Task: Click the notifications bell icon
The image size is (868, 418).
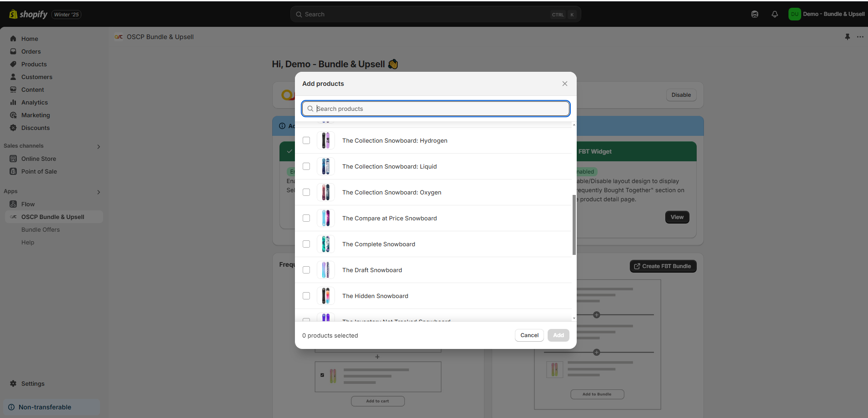Action: [x=774, y=14]
